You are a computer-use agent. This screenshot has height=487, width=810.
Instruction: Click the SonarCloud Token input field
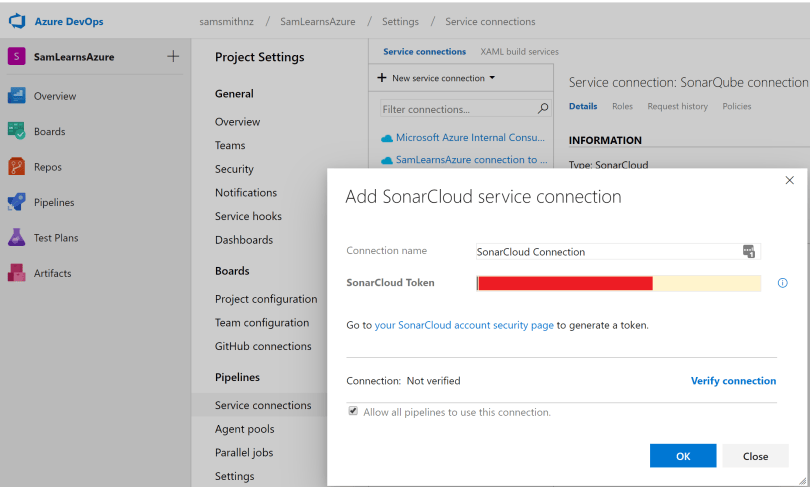[618, 283]
